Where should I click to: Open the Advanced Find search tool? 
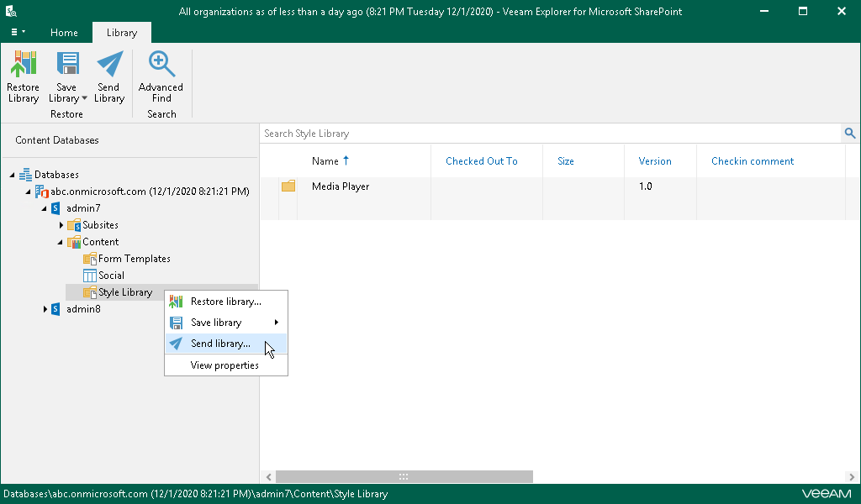(x=161, y=76)
